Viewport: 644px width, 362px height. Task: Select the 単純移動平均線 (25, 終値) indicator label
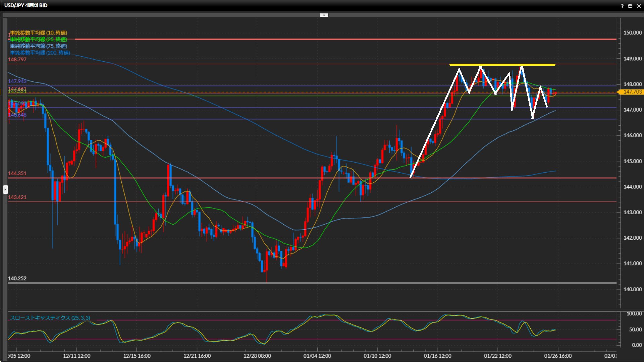point(39,39)
